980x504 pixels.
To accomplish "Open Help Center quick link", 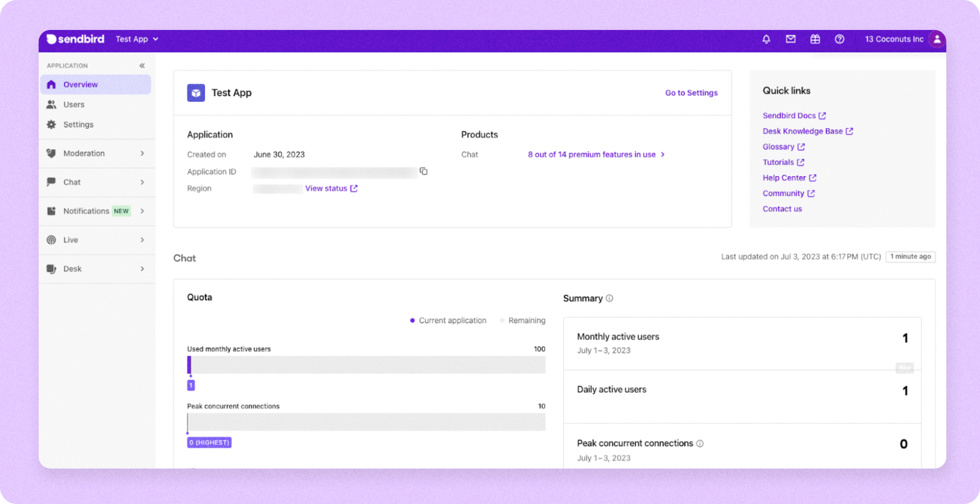I will pyautogui.click(x=789, y=178).
